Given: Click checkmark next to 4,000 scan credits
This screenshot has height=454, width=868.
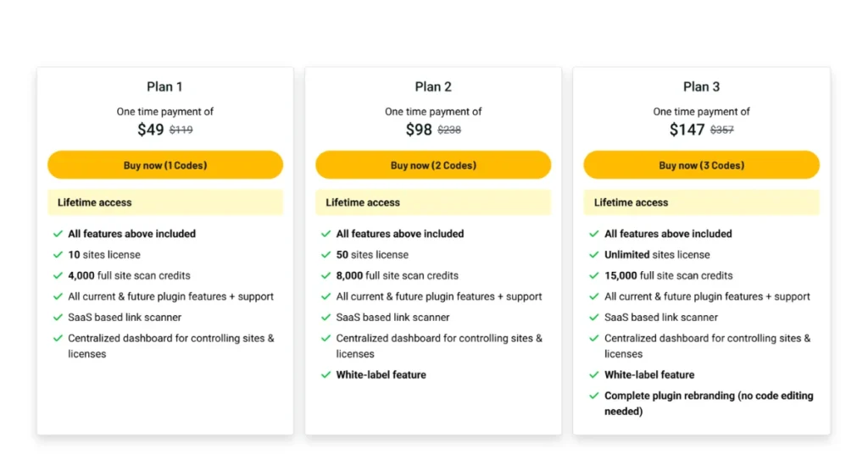Looking at the screenshot, I should [58, 275].
